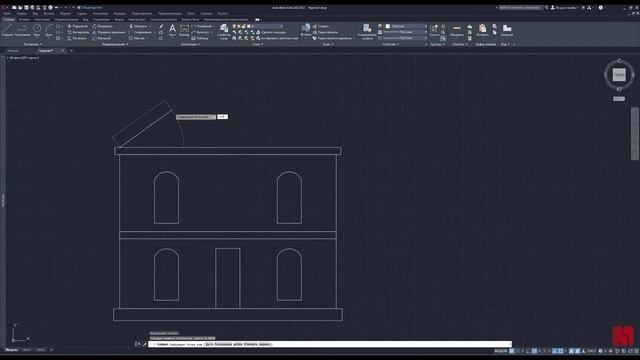
Task: Toggle current layer lock icon in layer list
Action: tap(244, 26)
